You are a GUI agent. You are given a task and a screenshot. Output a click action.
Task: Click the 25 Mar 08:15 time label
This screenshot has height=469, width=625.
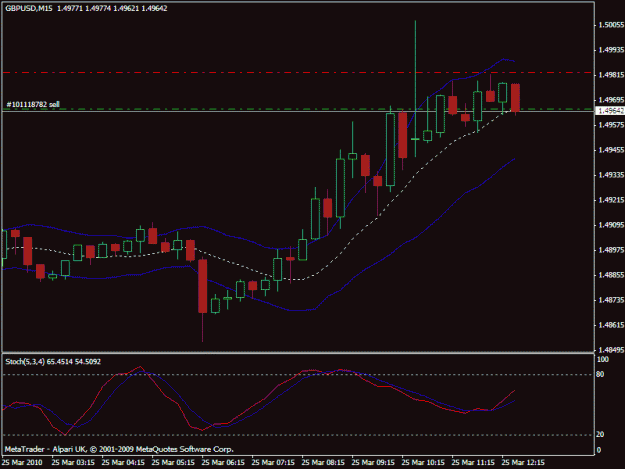[323, 463]
